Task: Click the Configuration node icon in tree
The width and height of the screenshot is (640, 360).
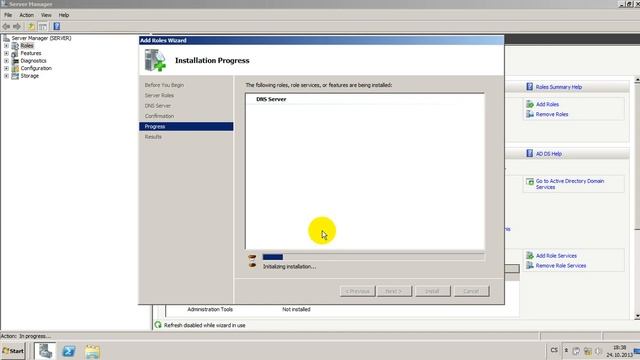Action: point(15,68)
